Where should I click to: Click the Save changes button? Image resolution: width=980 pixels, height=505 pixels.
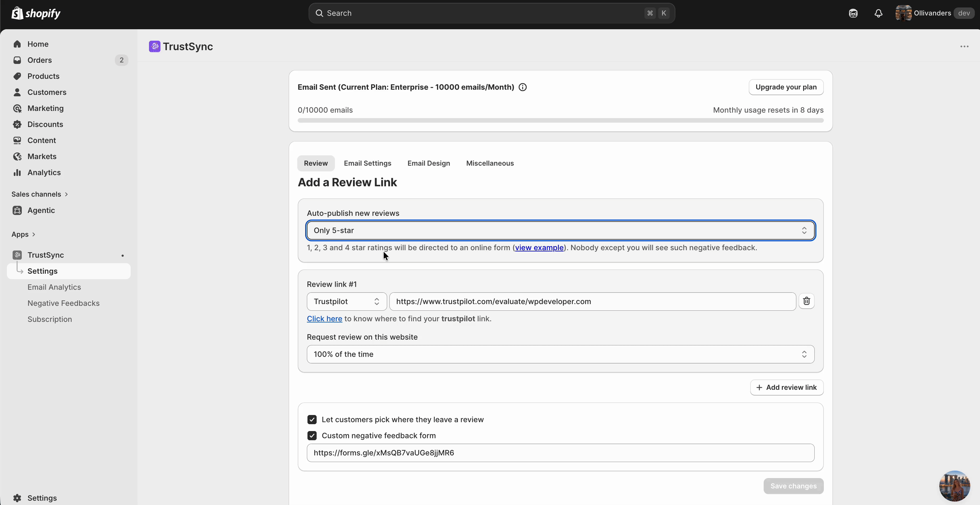point(793,486)
